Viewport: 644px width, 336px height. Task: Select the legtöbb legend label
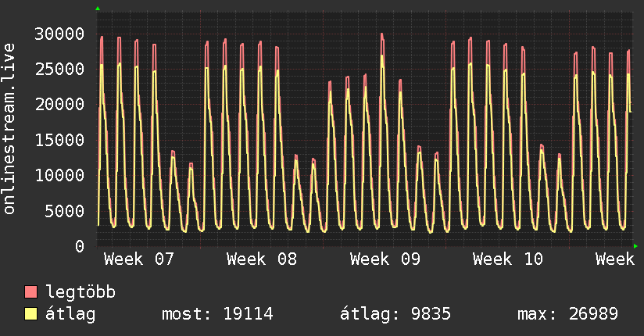(80, 293)
